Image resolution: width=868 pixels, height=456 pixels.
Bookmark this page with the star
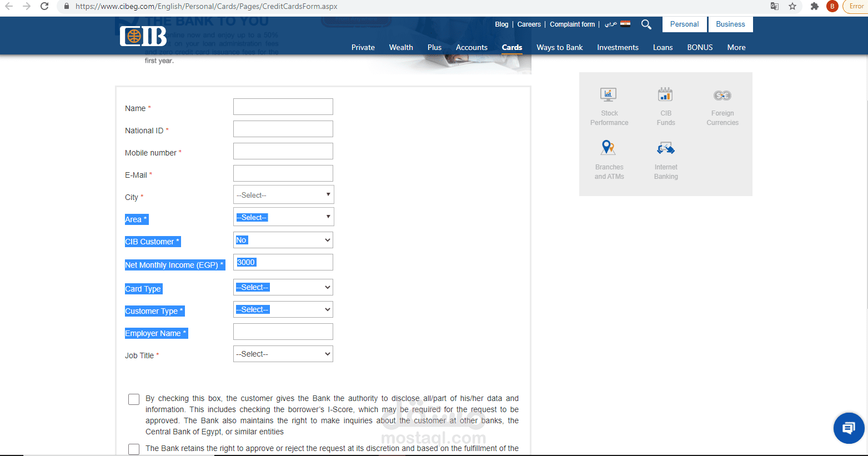(792, 7)
